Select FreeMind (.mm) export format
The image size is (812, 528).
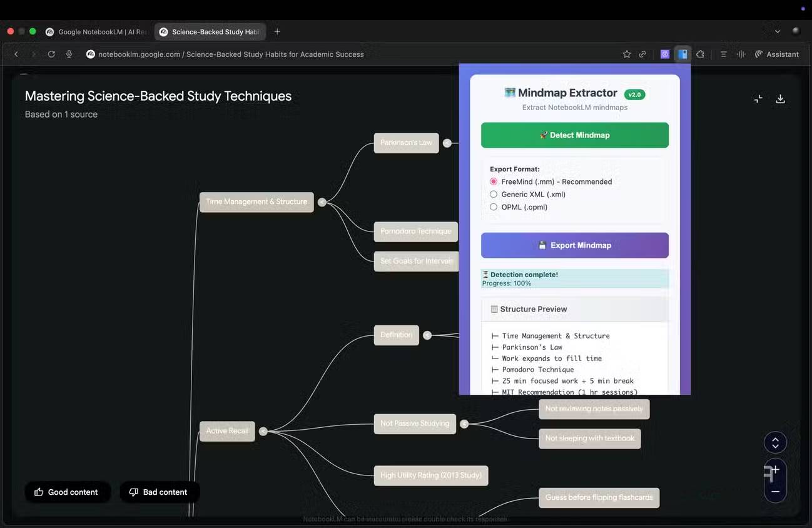pyautogui.click(x=494, y=181)
